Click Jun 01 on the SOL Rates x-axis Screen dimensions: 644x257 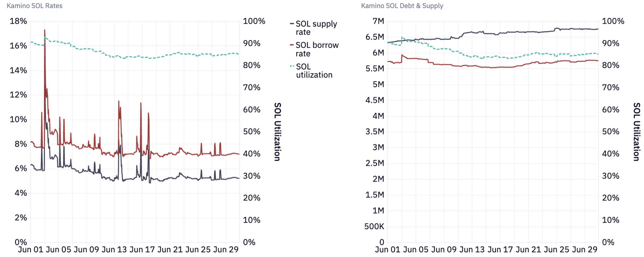[31, 250]
